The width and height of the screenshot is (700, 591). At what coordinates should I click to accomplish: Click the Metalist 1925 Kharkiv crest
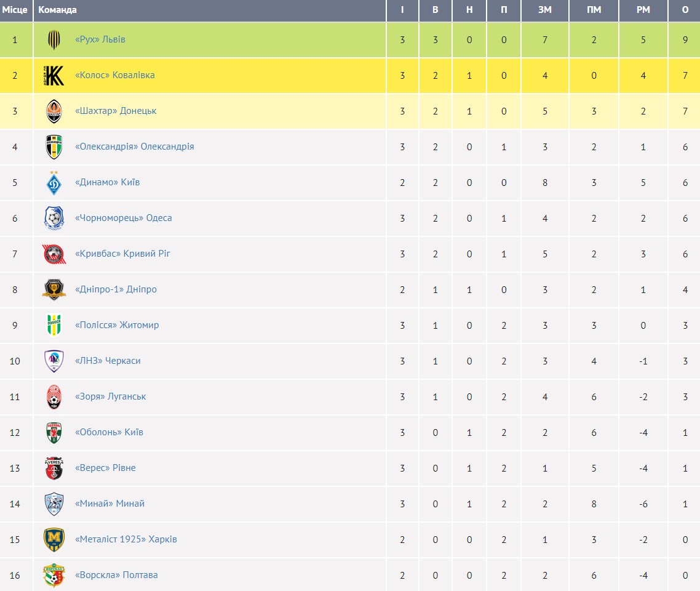54,540
